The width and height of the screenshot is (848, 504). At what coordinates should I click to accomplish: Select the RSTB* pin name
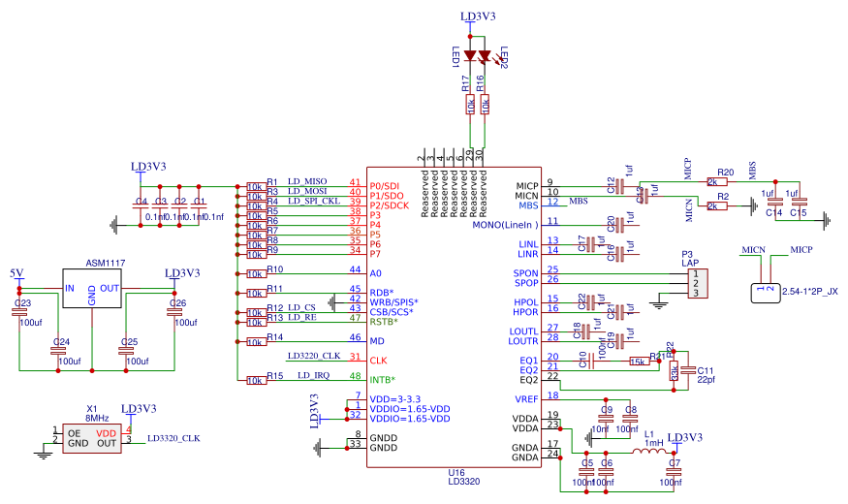click(384, 322)
